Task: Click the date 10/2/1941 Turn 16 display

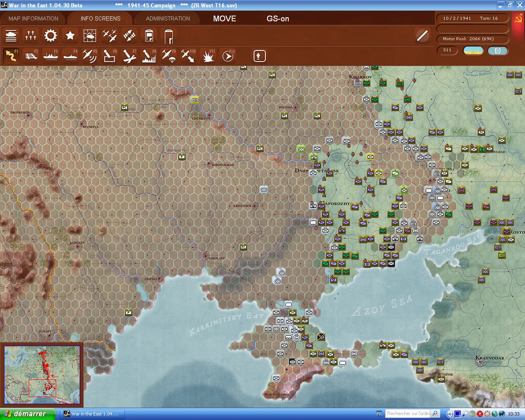Action: (472, 18)
